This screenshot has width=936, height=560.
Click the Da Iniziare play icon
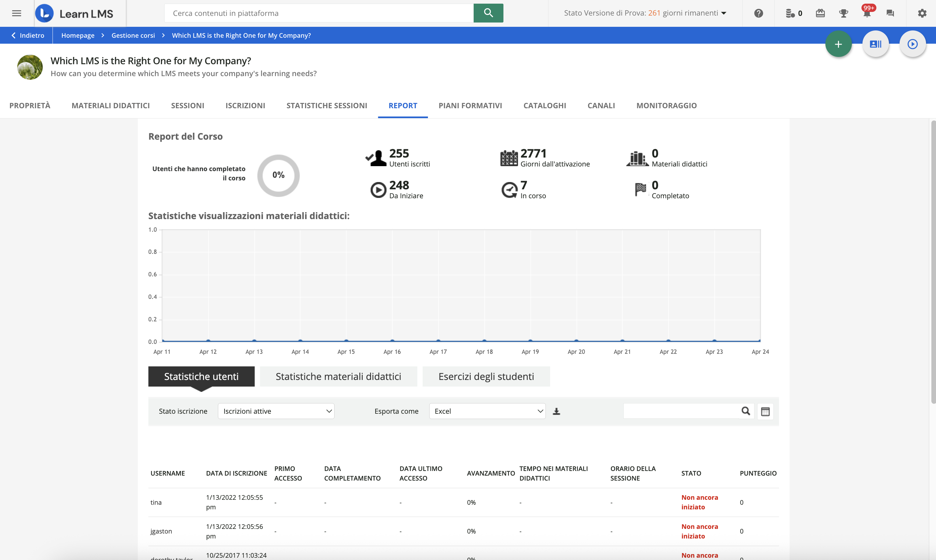coord(378,190)
